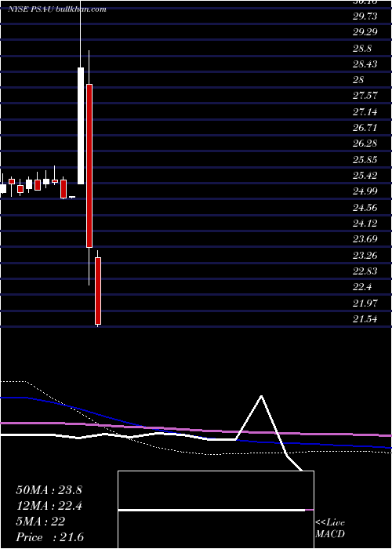The height and width of the screenshot is (549, 392).
Task: Click the tallest red bearish candlestick
Action: pos(89,165)
